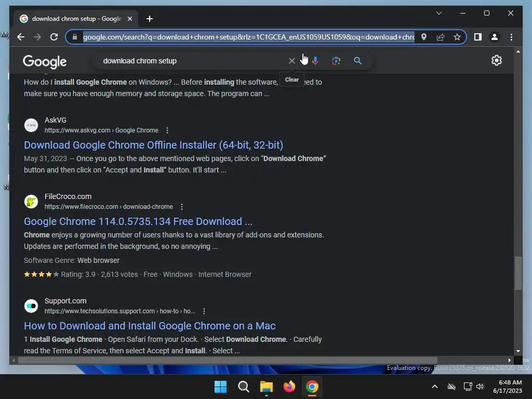Open volume tray icon

[480, 387]
